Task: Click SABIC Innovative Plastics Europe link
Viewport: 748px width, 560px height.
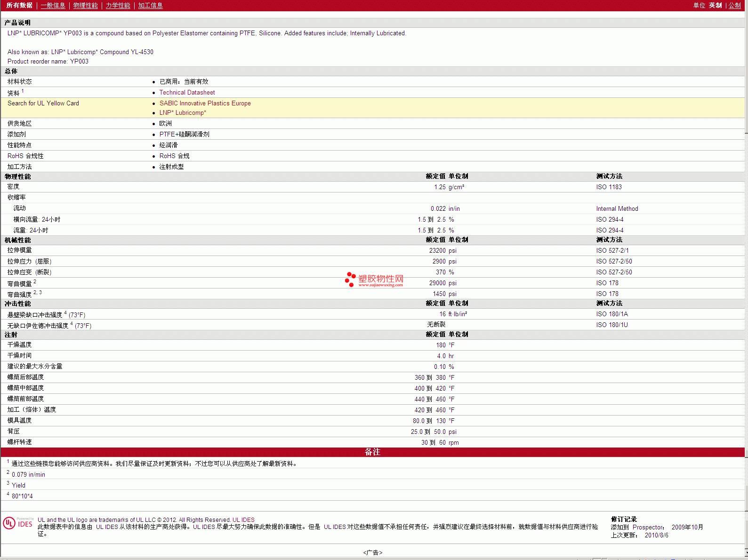Action: tap(205, 104)
